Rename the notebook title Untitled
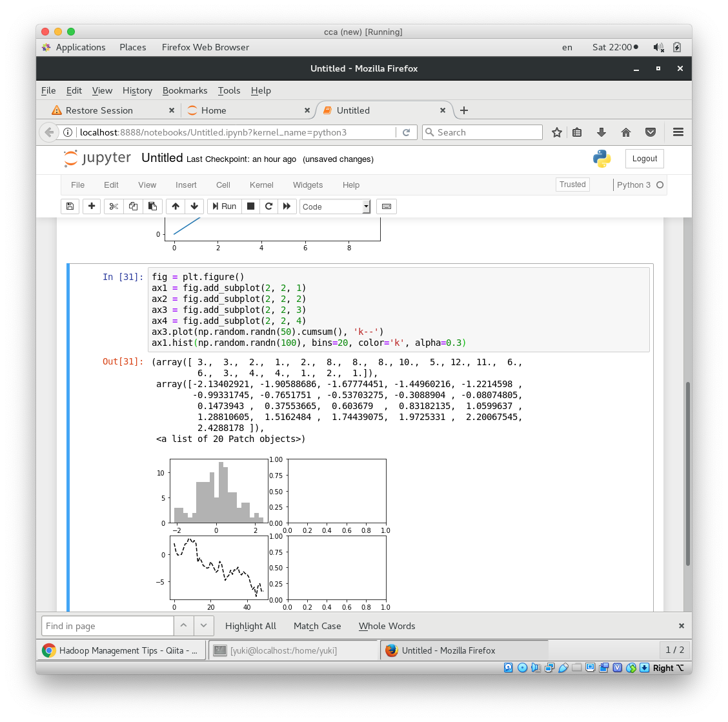 point(162,158)
